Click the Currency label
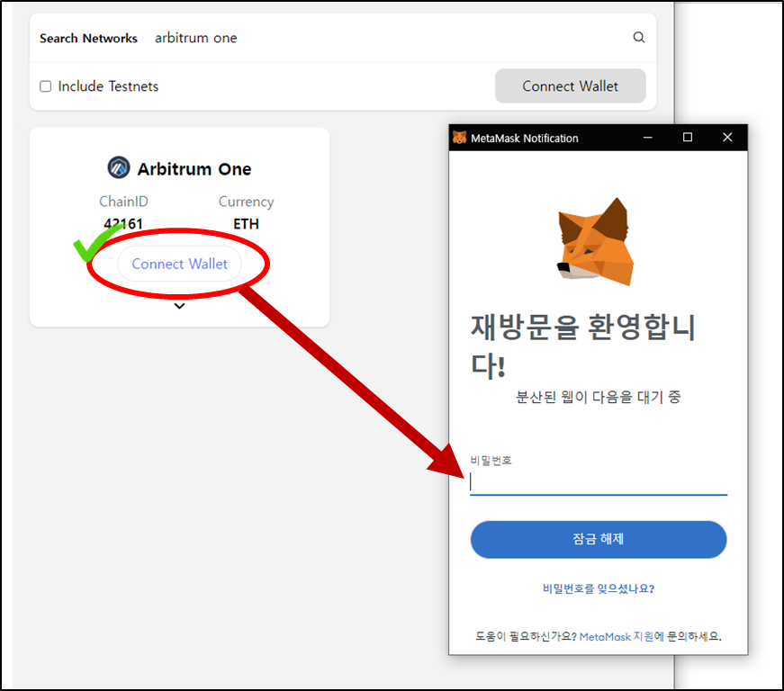Image resolution: width=784 pixels, height=691 pixels. [x=246, y=202]
